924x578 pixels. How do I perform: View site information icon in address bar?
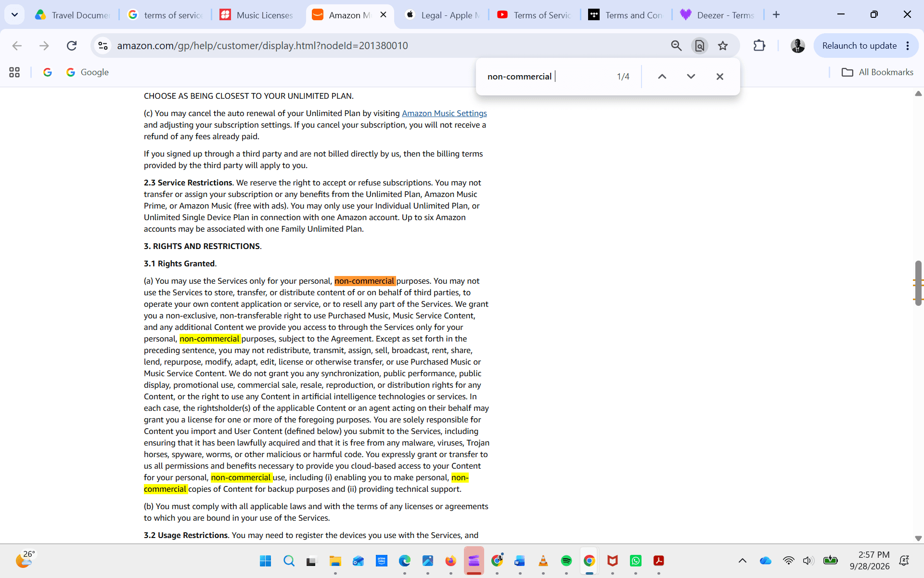click(x=103, y=46)
